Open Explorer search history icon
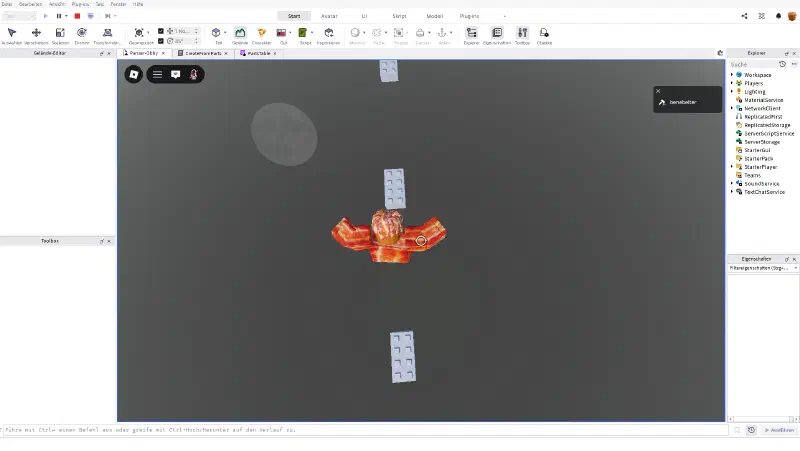The width and height of the screenshot is (800, 451). tap(782, 64)
